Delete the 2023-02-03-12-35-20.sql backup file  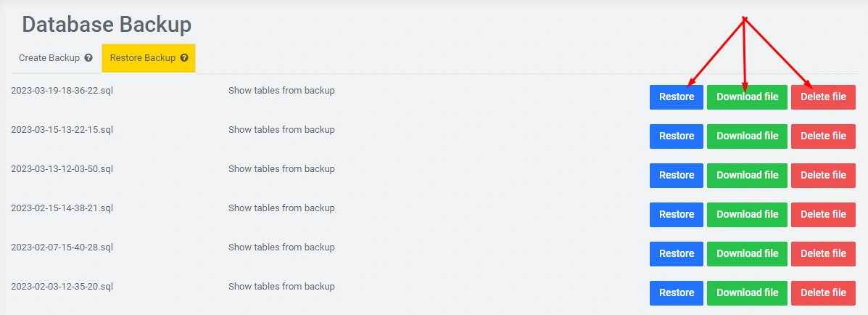coord(823,293)
